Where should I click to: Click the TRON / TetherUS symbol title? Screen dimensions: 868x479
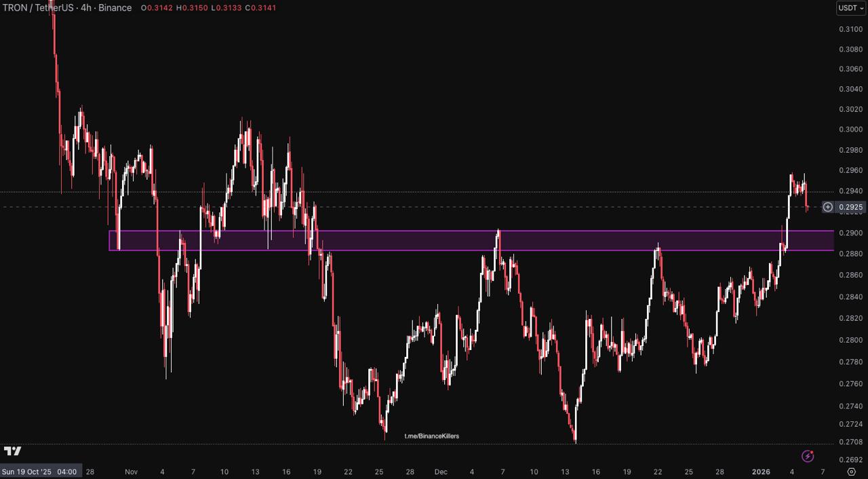[x=66, y=8]
